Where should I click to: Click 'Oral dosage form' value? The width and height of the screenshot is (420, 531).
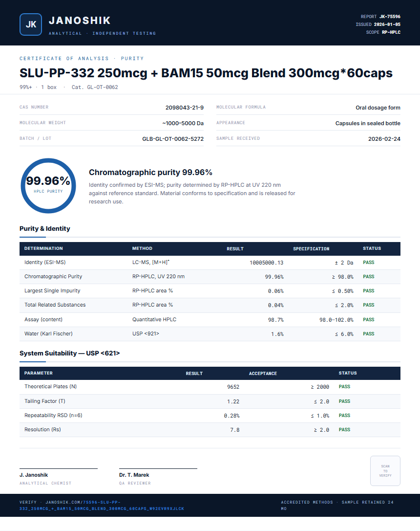click(378, 108)
